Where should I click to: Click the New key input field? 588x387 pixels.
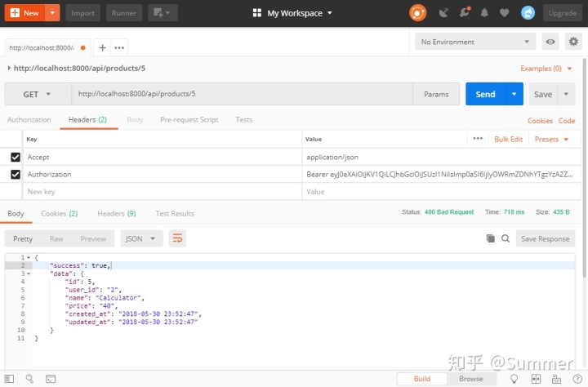[x=163, y=192]
